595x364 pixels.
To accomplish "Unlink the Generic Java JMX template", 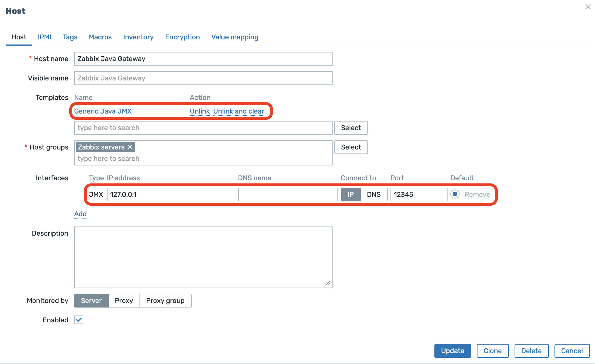I will coord(200,111).
